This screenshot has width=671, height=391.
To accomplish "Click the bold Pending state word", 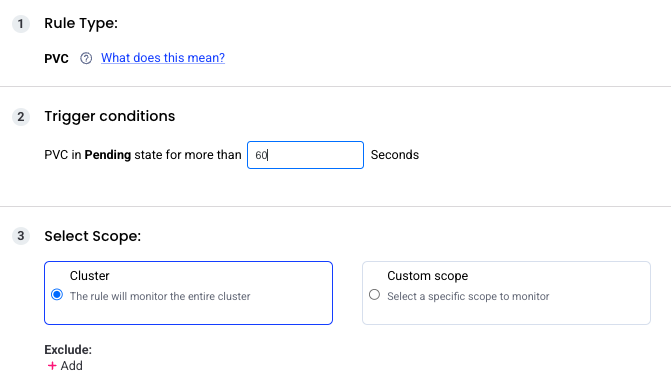I will 108,155.
